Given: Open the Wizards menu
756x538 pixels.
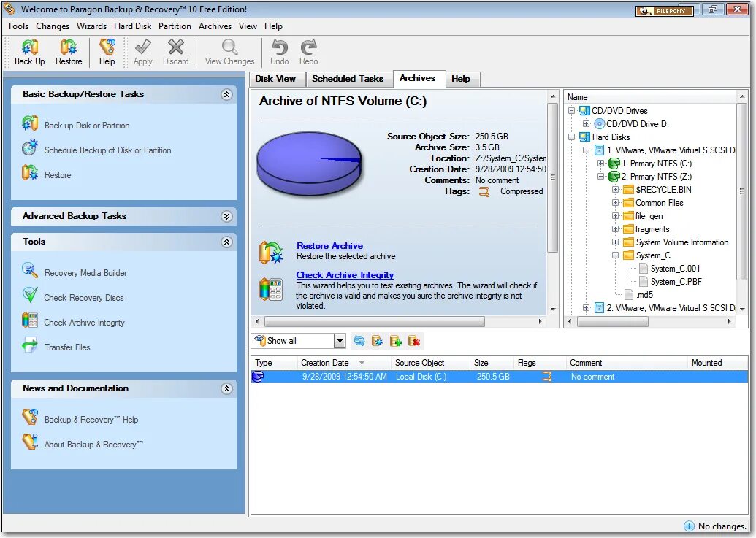Looking at the screenshot, I should [x=91, y=26].
